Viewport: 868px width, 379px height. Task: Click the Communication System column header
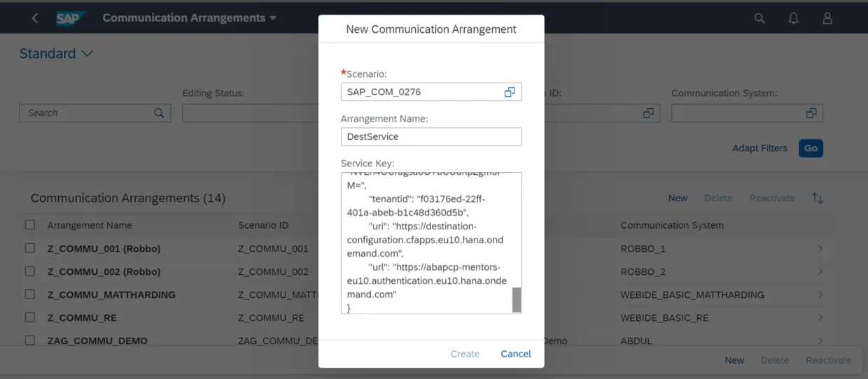tap(672, 225)
